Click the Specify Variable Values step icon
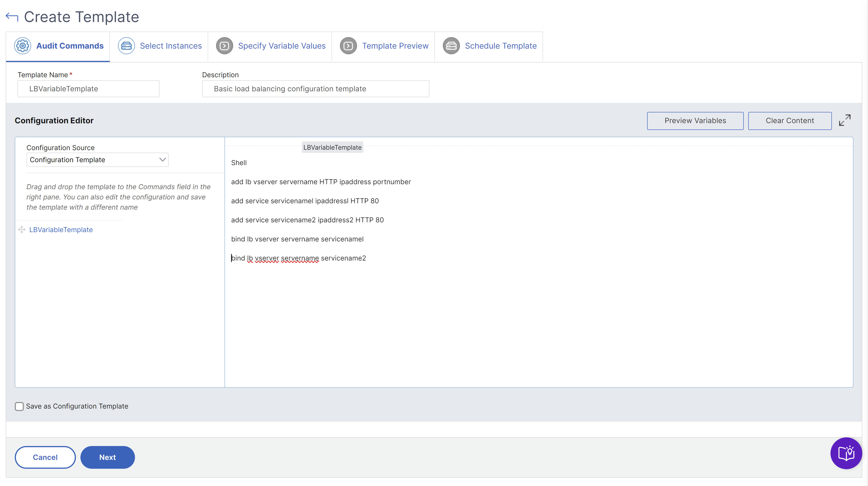Screen dimensions: 868x486 (x=224, y=46)
